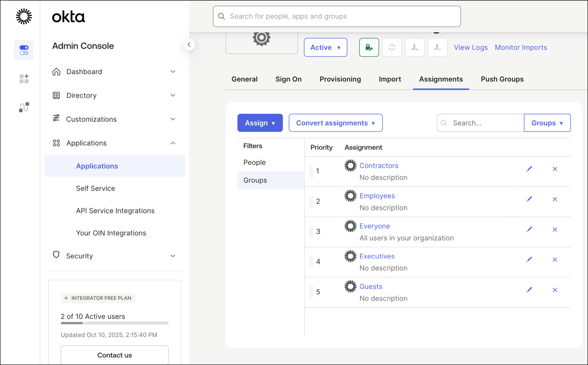Open the Active status dropdown
The image size is (588, 365).
point(326,47)
